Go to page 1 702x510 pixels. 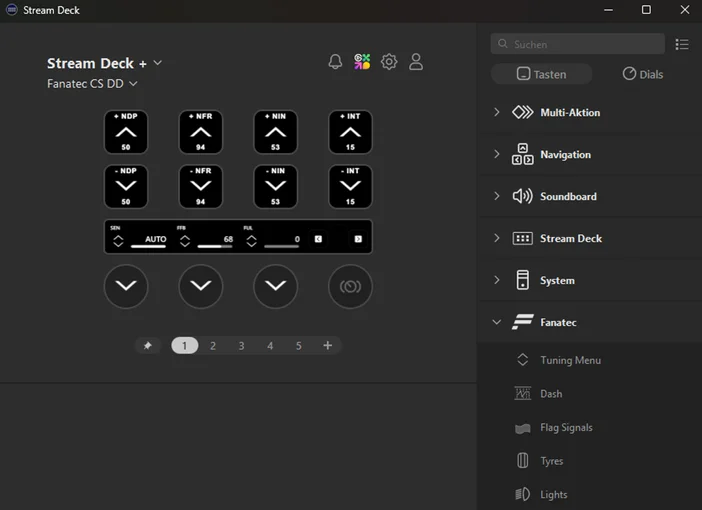click(x=184, y=346)
